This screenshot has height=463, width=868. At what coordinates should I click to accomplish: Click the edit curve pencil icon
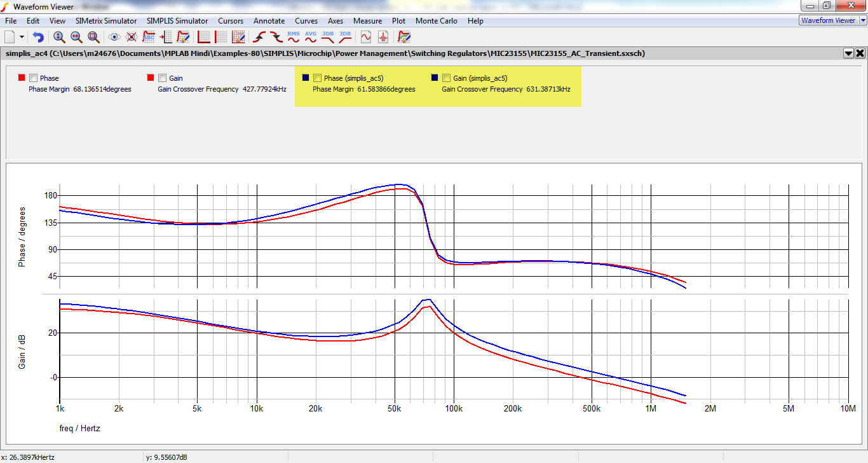click(x=183, y=37)
